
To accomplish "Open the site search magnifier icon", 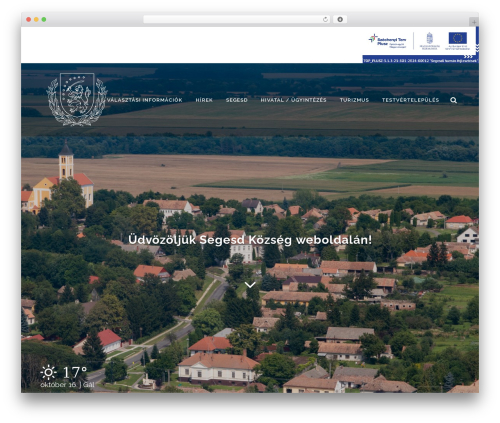I will pyautogui.click(x=453, y=100).
